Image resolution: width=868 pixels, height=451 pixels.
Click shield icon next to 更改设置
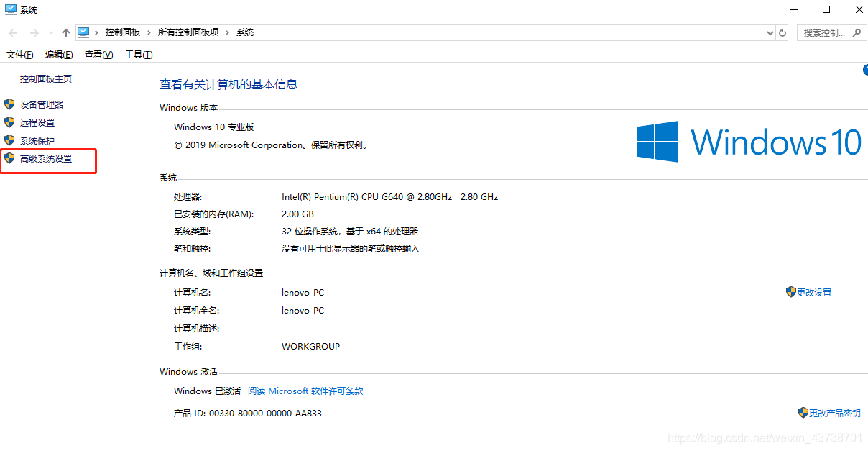(791, 292)
